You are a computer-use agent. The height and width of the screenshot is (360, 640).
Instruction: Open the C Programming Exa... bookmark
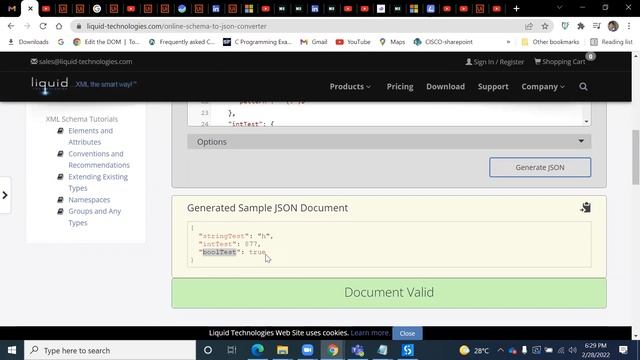(258, 42)
